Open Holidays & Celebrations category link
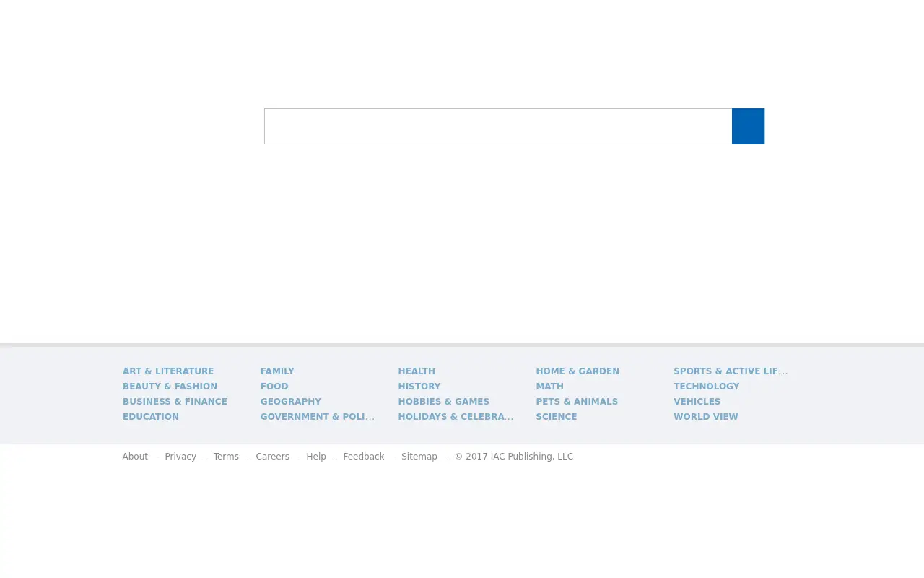 pos(456,417)
